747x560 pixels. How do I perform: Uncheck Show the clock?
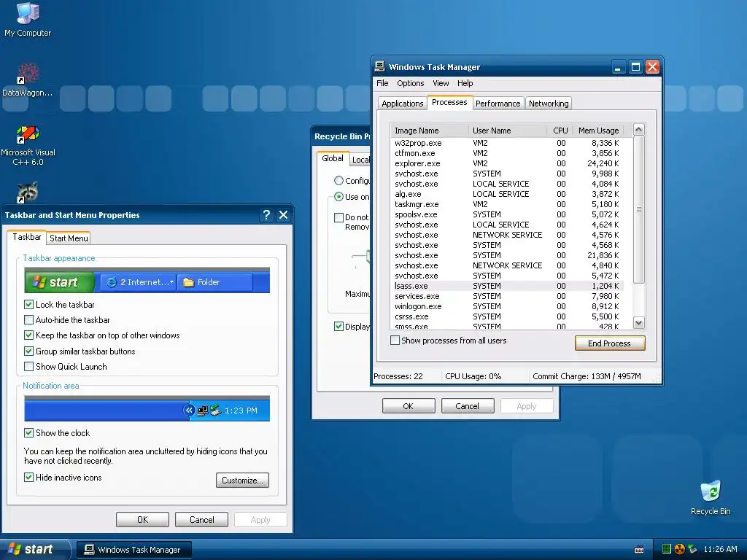(x=28, y=433)
